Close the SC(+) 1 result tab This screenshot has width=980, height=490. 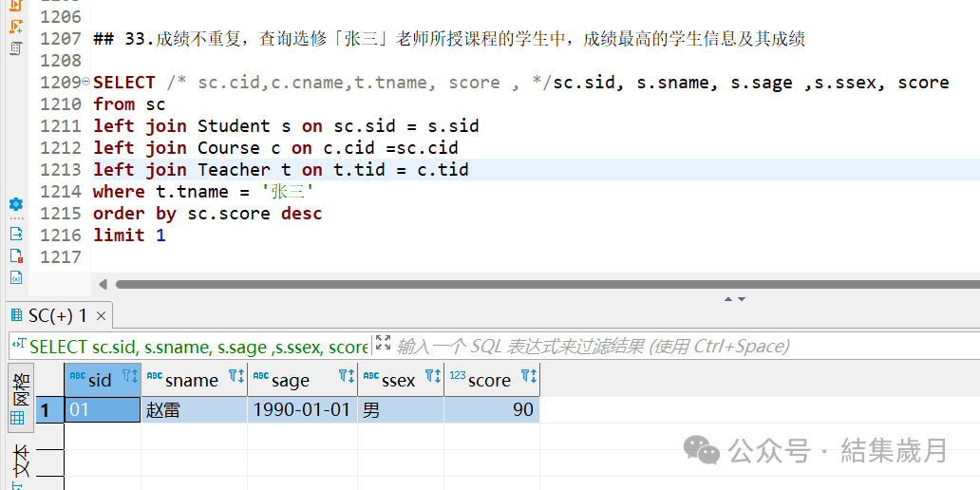coord(102,316)
